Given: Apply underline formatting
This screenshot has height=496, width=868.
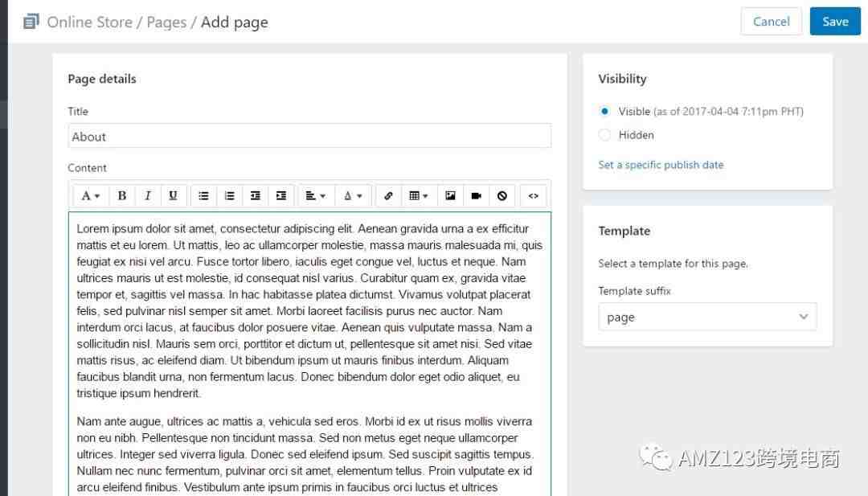Looking at the screenshot, I should click(x=173, y=196).
